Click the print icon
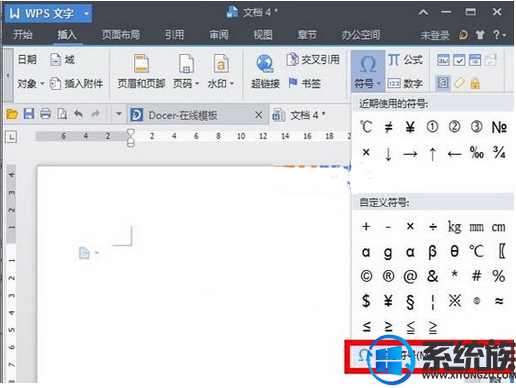 [45, 114]
